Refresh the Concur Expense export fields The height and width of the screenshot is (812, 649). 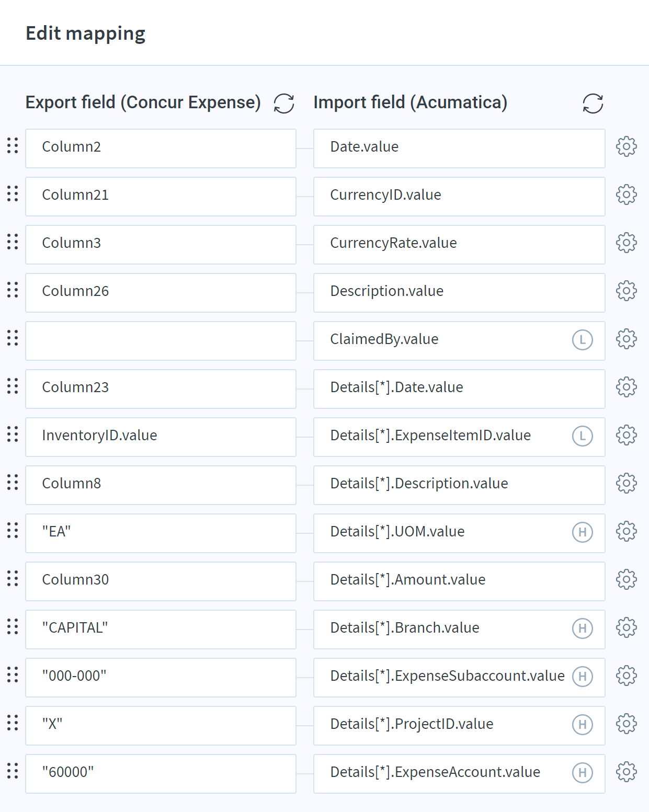point(284,103)
